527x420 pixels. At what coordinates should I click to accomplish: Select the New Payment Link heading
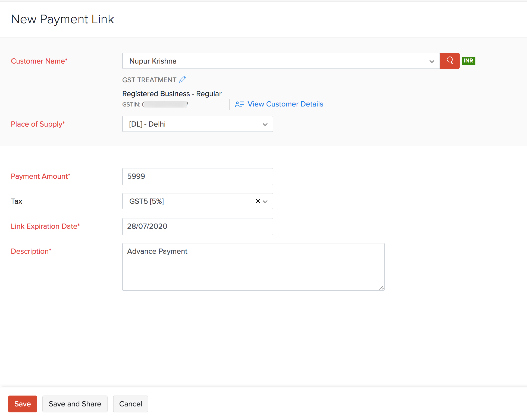pos(62,19)
